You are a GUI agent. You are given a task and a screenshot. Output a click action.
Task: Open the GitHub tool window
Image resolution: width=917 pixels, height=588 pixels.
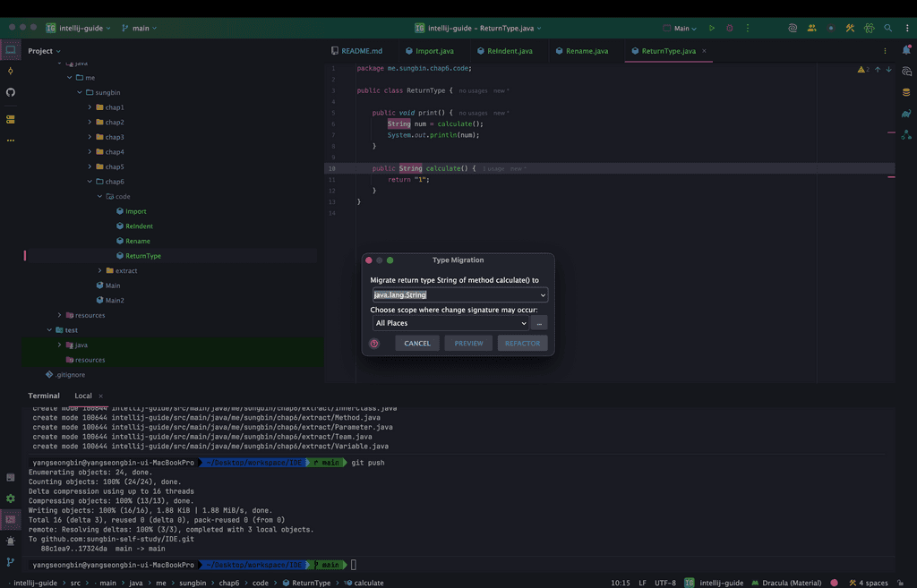(11, 92)
